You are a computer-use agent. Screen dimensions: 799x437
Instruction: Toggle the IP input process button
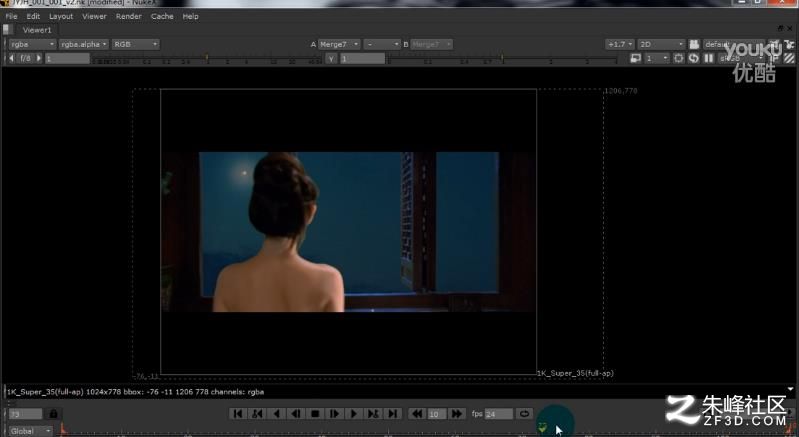774,59
